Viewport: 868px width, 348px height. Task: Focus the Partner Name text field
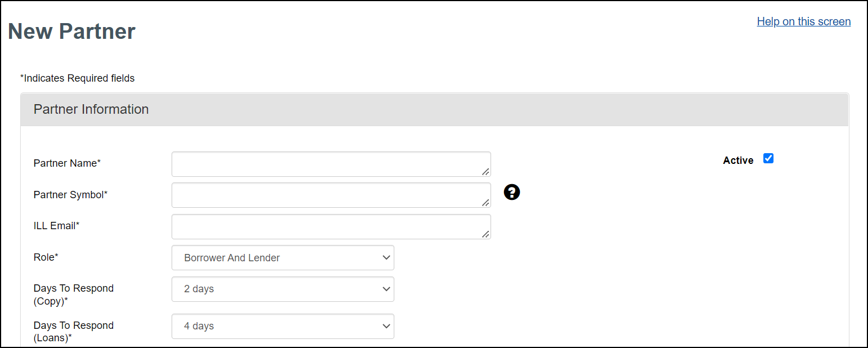[331, 164]
